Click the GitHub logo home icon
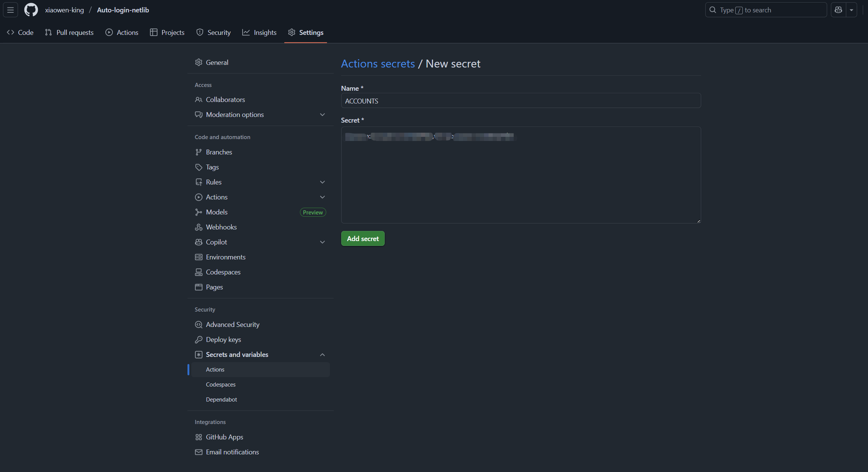 (31, 10)
